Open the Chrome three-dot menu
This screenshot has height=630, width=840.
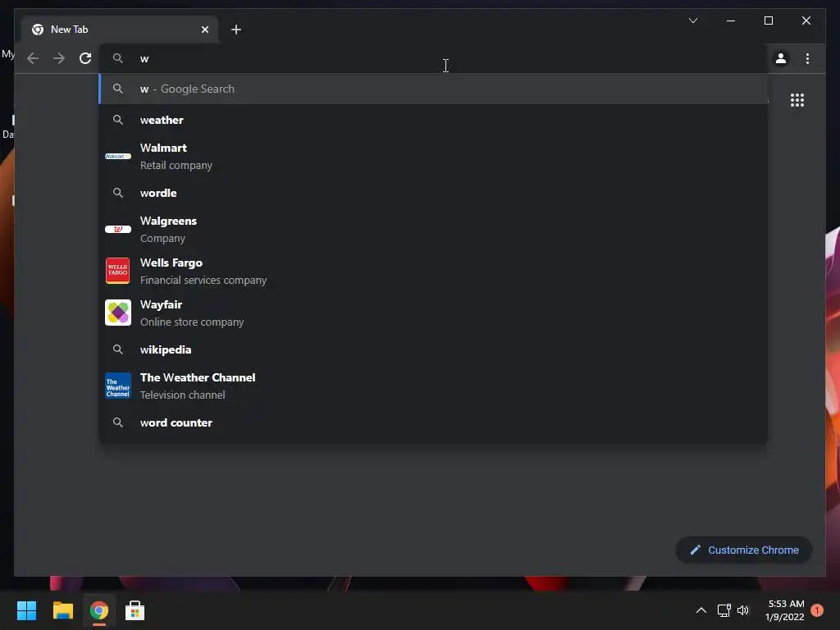[x=807, y=58]
